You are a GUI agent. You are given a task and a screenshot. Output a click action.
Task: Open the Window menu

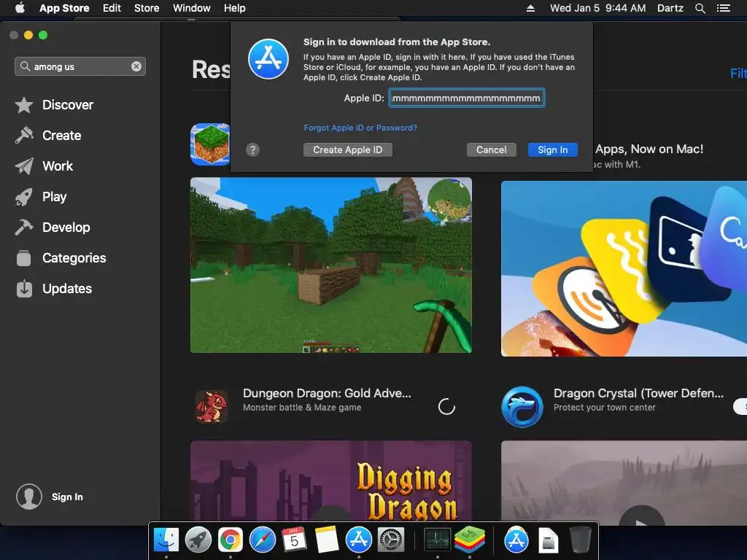(192, 8)
